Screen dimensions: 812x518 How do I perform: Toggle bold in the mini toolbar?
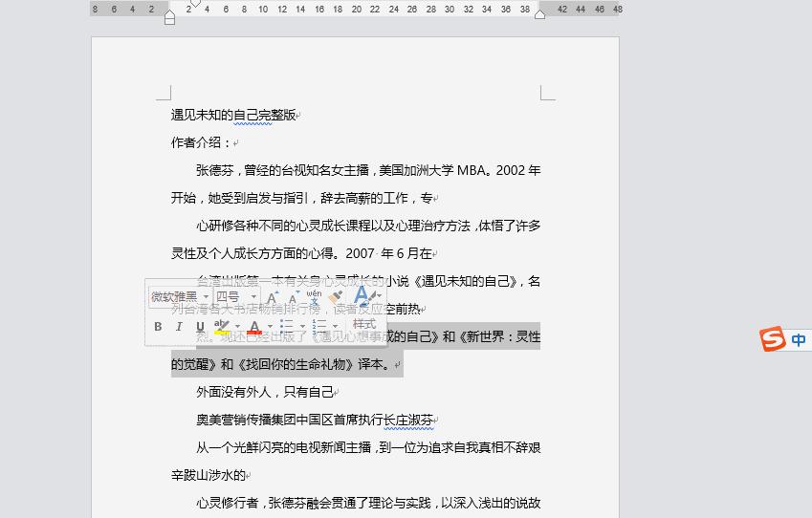(x=158, y=327)
